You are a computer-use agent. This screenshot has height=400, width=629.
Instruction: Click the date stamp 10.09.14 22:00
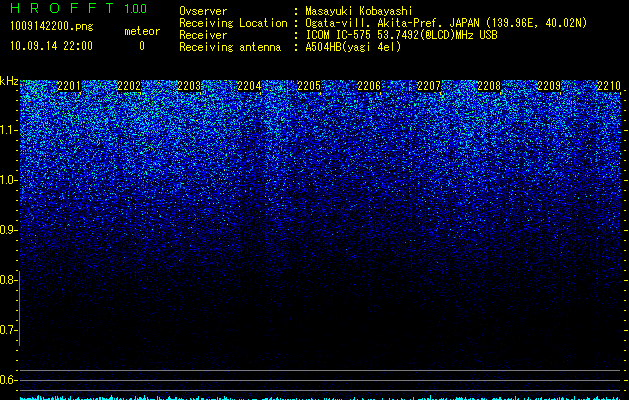(x=51, y=46)
